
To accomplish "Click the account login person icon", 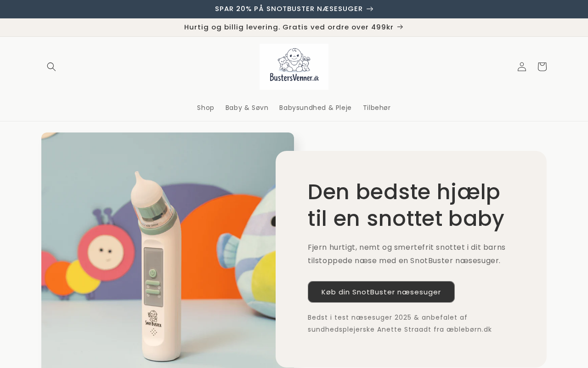I will [522, 67].
